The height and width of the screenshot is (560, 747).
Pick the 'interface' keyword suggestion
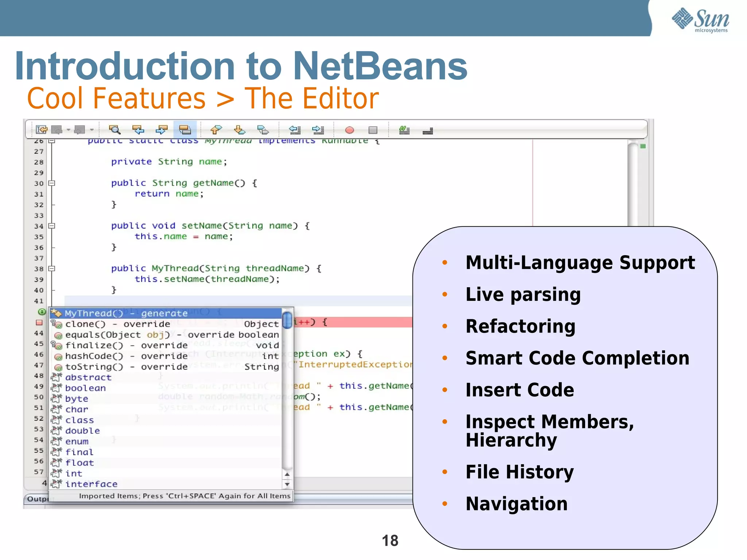(91, 484)
